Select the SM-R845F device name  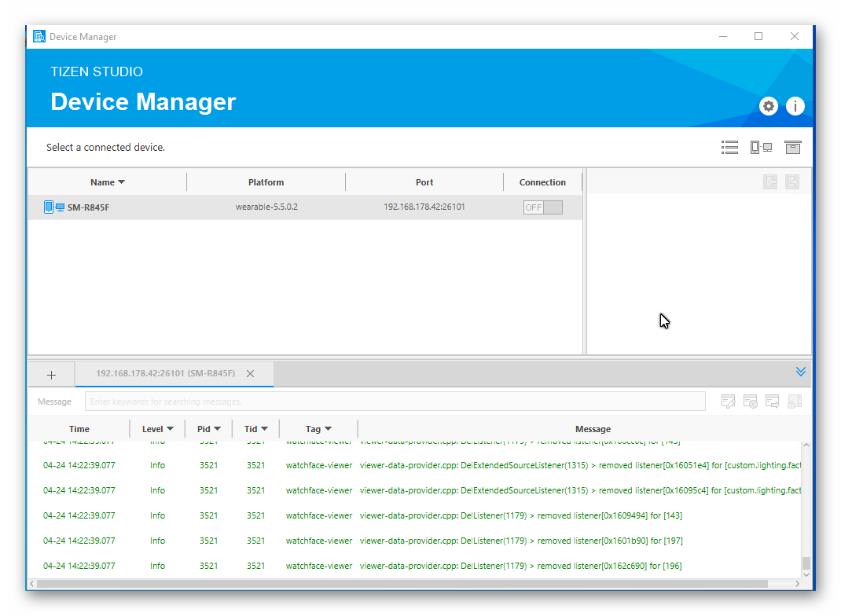[x=89, y=207]
